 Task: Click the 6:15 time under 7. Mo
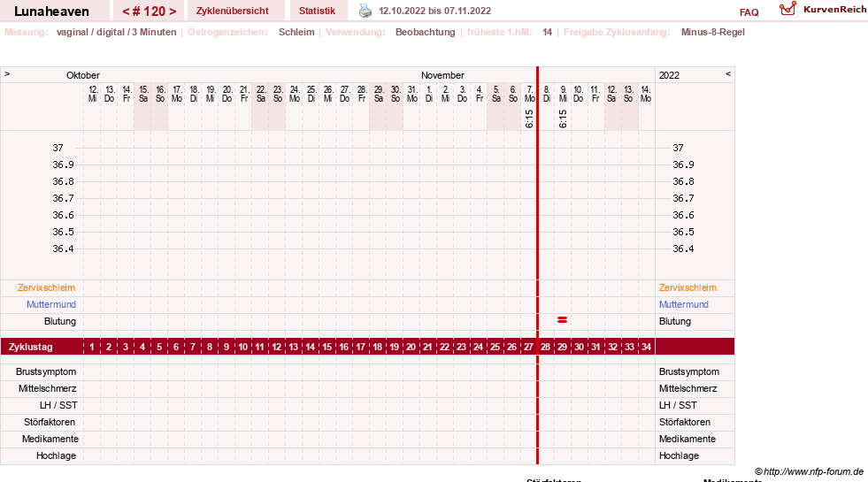(529, 119)
